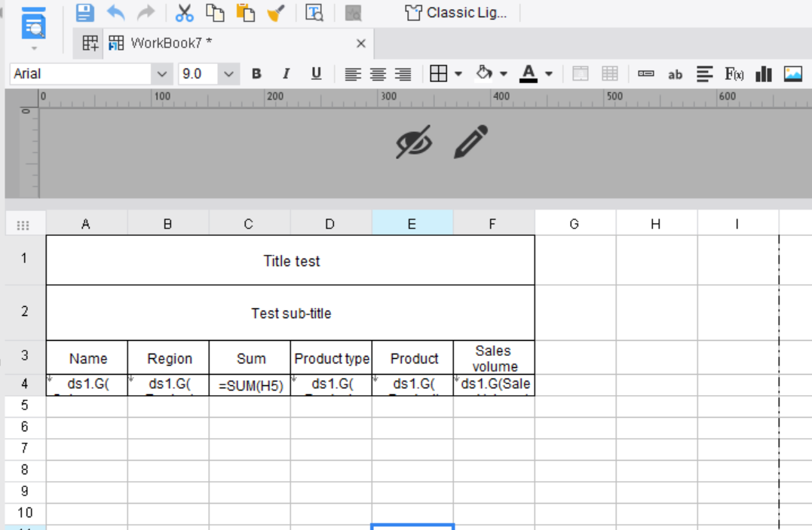Viewport: 812px width, 530px height.
Task: Expand the fill color dropdown arrow
Action: [504, 74]
